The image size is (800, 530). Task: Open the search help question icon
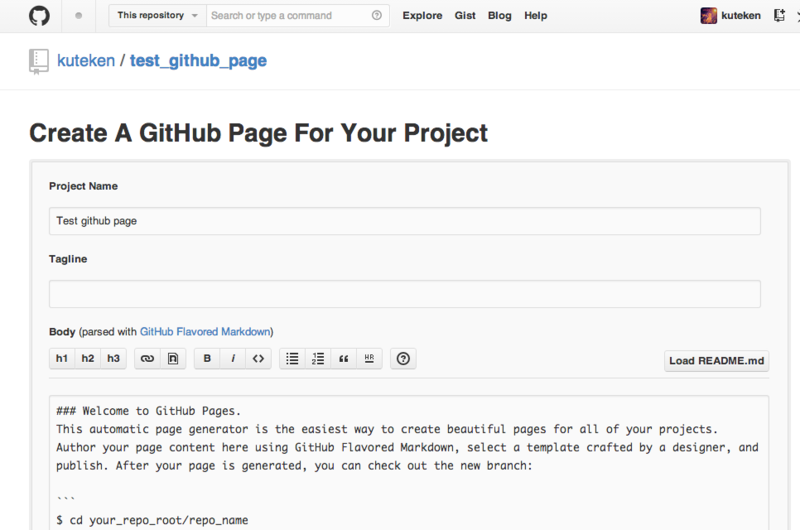(377, 15)
